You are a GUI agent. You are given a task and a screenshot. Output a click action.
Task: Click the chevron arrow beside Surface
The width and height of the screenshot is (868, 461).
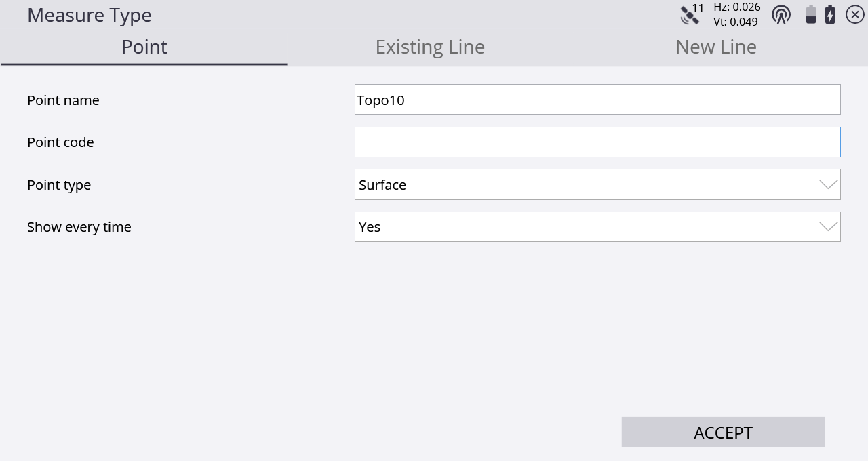[829, 185]
